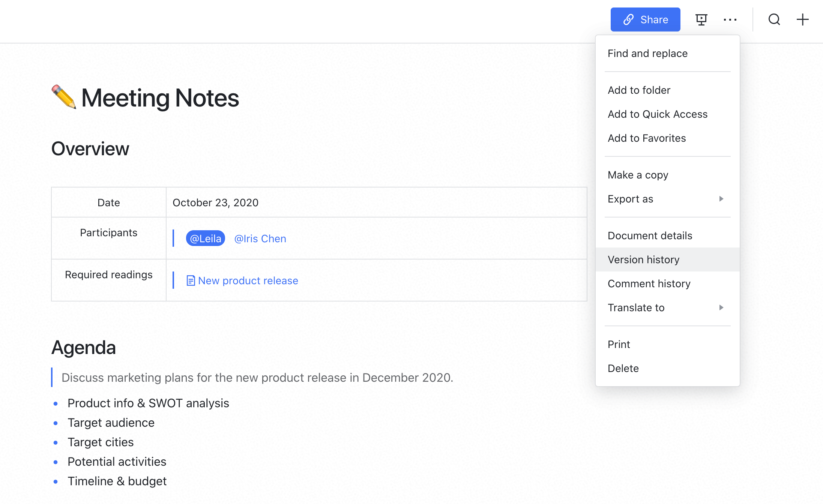Click the @Leila mention tag
Screen dimensions: 823x504
pyautogui.click(x=206, y=238)
